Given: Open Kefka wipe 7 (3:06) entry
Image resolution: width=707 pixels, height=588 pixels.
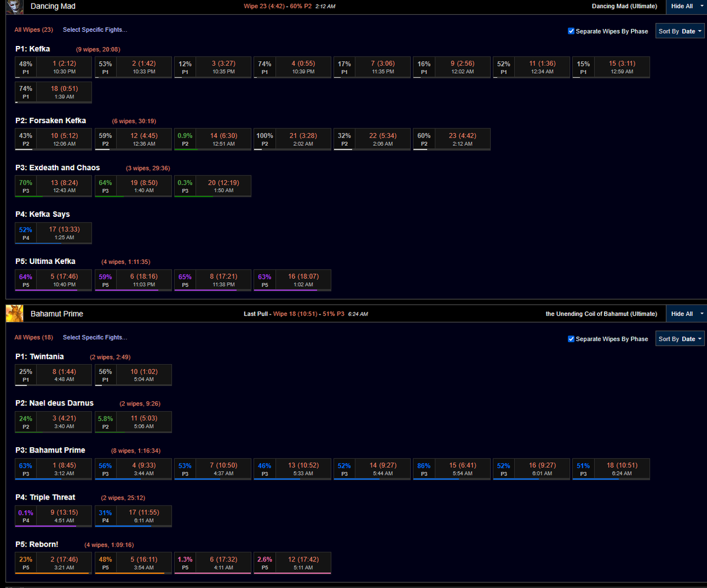Looking at the screenshot, I should [x=372, y=67].
